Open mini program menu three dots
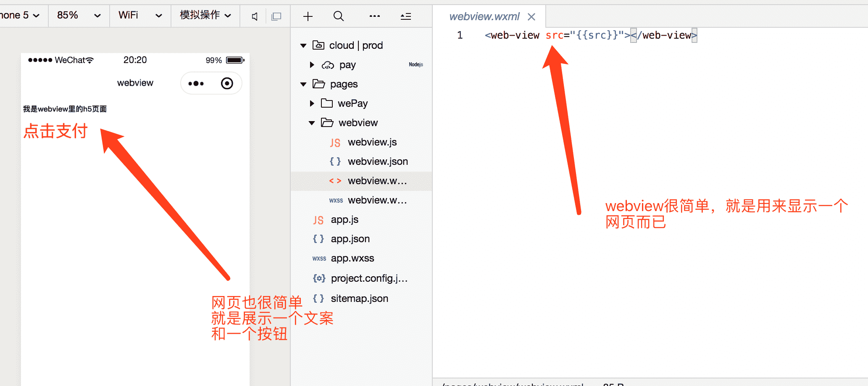 (x=196, y=84)
